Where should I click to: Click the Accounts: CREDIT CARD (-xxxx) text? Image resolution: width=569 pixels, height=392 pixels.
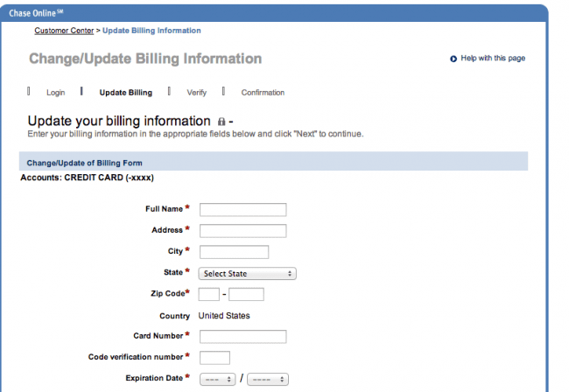tap(87, 178)
